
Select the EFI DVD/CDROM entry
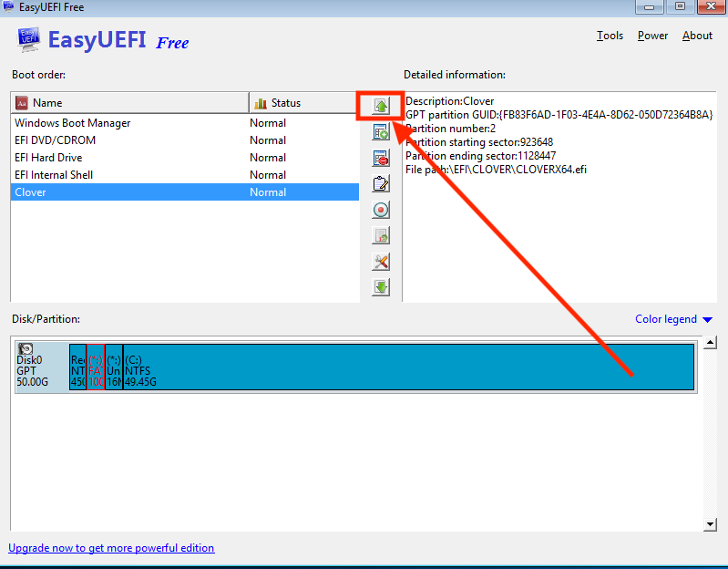pos(185,140)
